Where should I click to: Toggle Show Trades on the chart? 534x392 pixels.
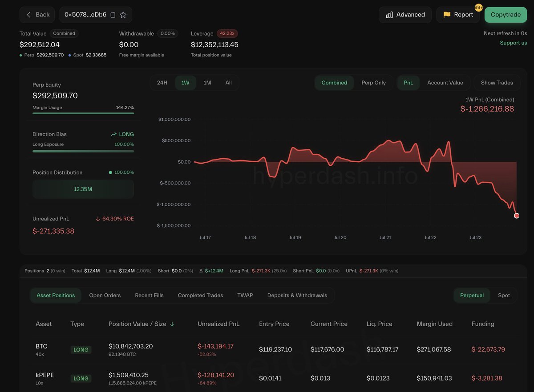point(497,83)
